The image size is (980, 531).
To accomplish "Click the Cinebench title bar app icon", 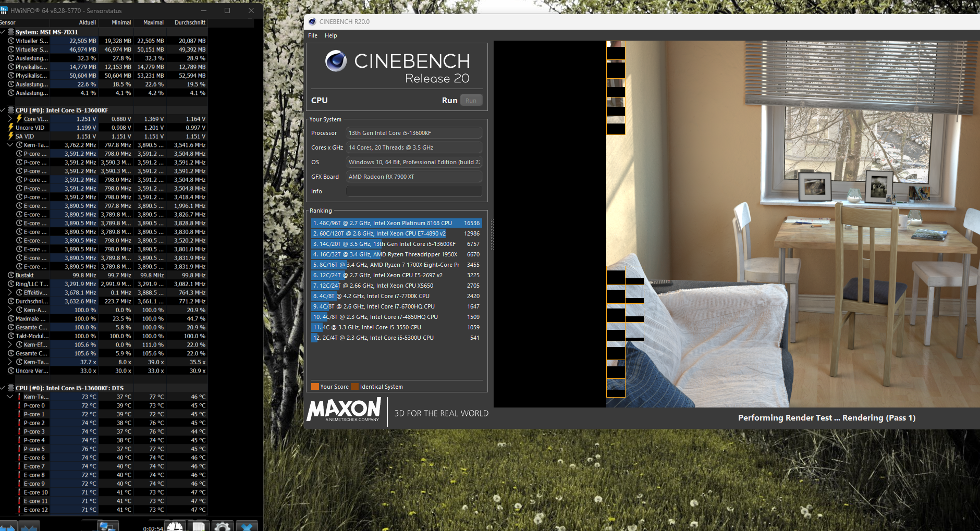I will pyautogui.click(x=312, y=22).
